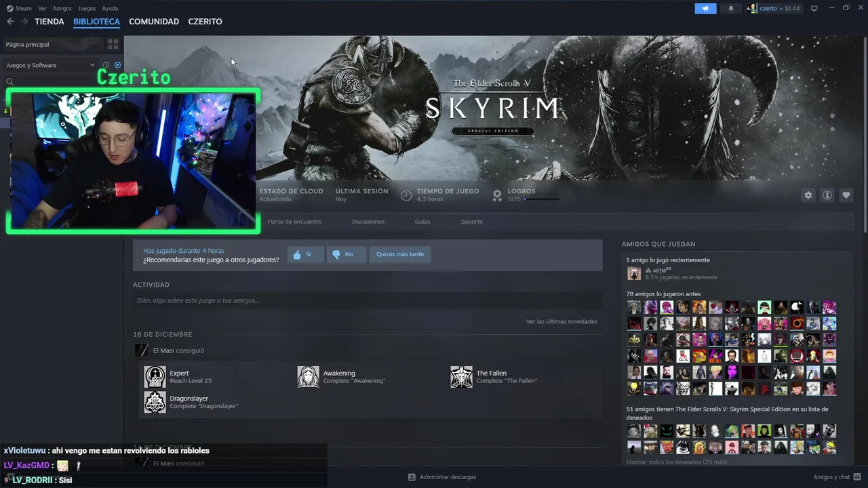The height and width of the screenshot is (488, 868).
Task: Click the main page vertical scrollbar
Action: click(865, 136)
